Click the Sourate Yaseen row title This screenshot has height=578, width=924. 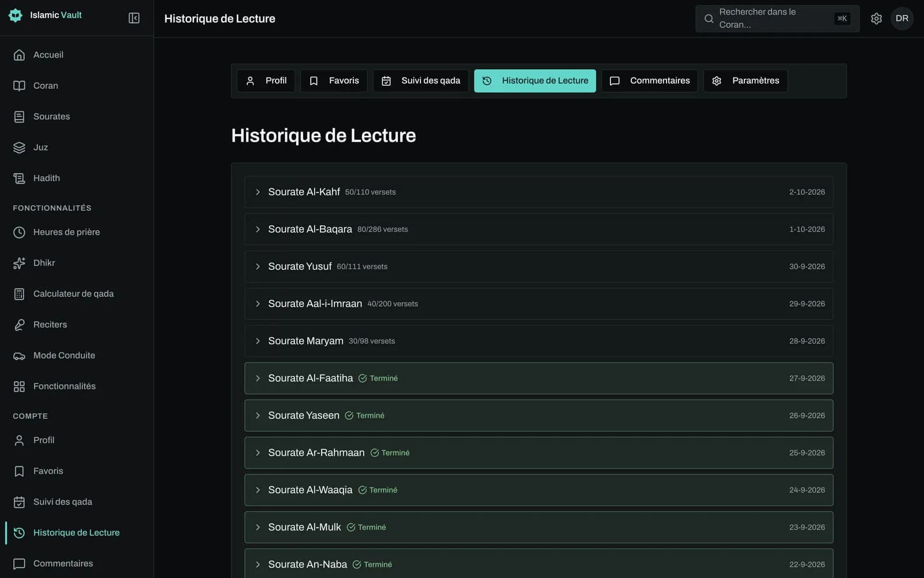click(304, 416)
